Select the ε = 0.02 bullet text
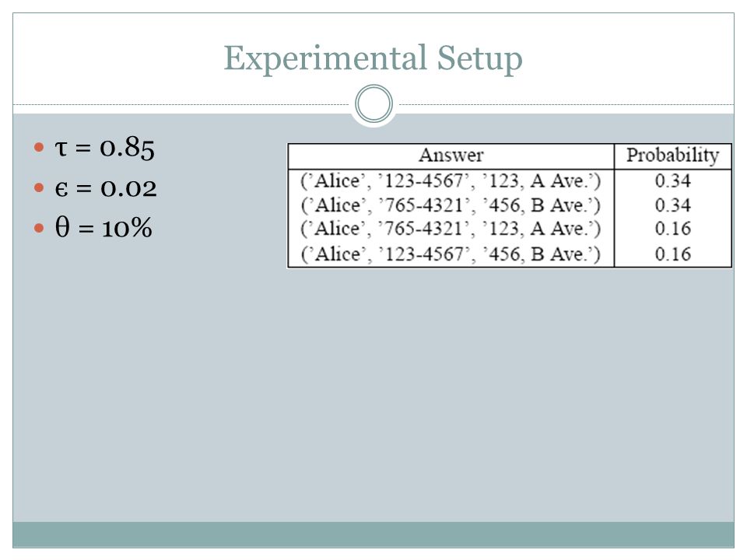The width and height of the screenshot is (747, 560). click(105, 188)
